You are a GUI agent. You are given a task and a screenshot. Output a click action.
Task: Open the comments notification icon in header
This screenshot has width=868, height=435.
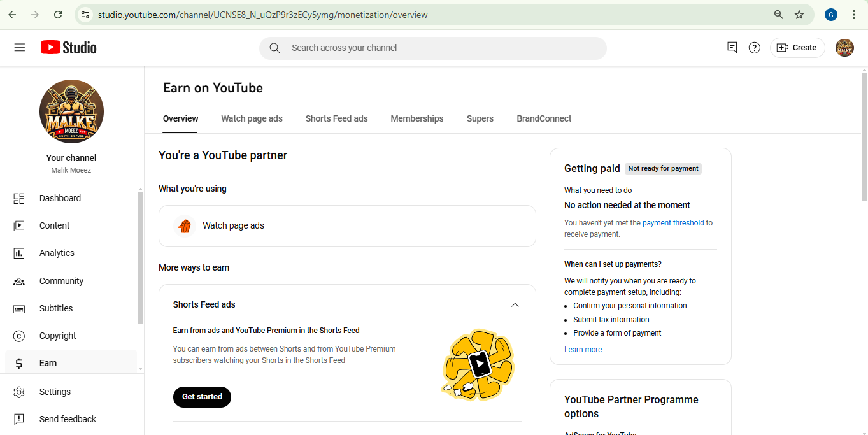[732, 48]
